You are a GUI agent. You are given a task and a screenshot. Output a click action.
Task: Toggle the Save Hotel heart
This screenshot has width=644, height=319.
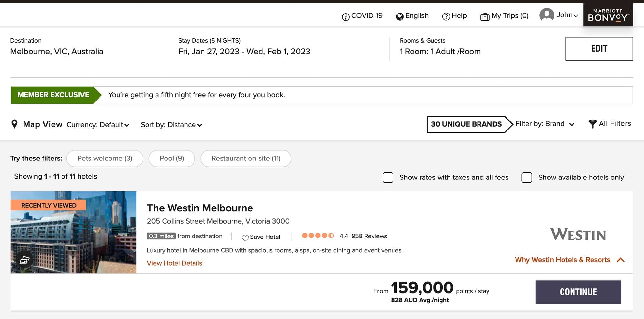pos(245,237)
